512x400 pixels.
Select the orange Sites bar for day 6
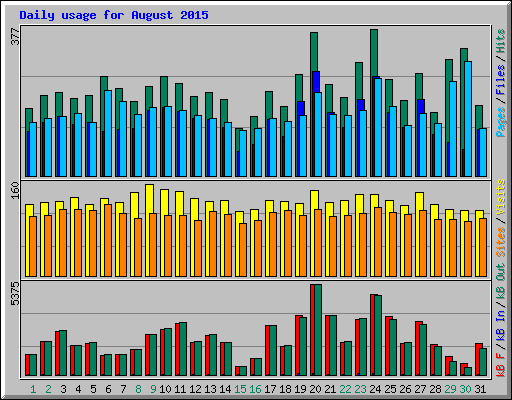coord(108,240)
